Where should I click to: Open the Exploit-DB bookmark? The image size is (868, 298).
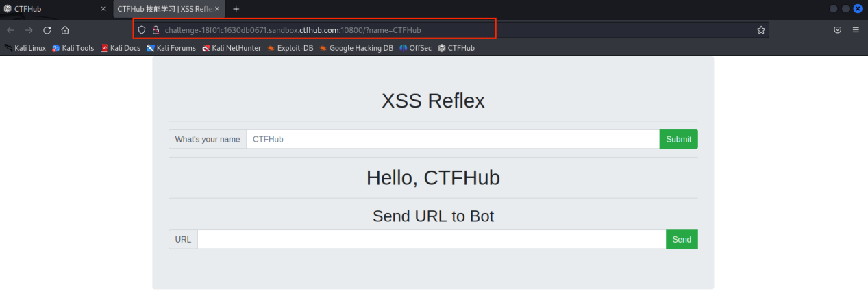(x=292, y=48)
